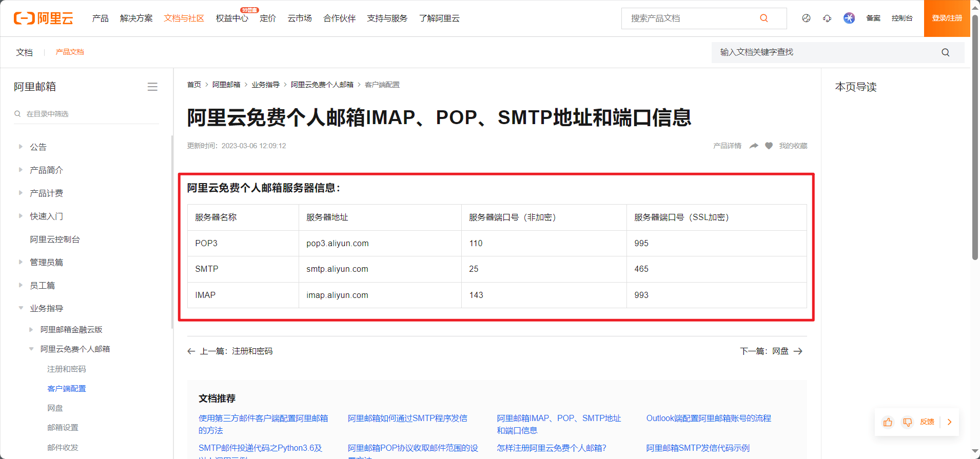Click the orange search magnifier in header
This screenshot has width=980, height=459.
pos(764,18)
